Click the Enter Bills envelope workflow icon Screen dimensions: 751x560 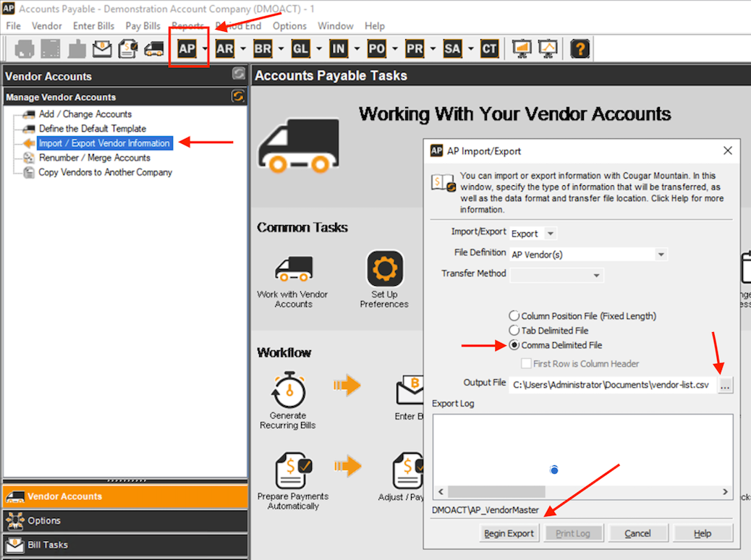coord(410,389)
